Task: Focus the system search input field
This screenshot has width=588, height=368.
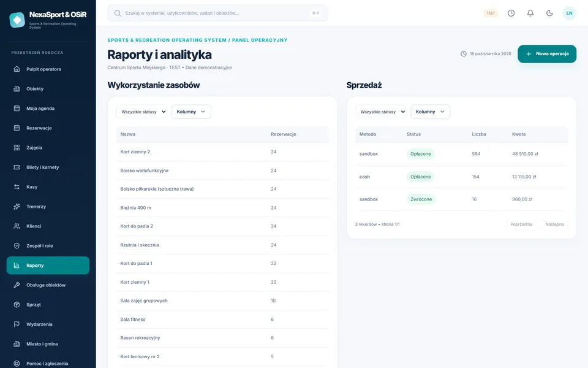Action: tap(217, 13)
